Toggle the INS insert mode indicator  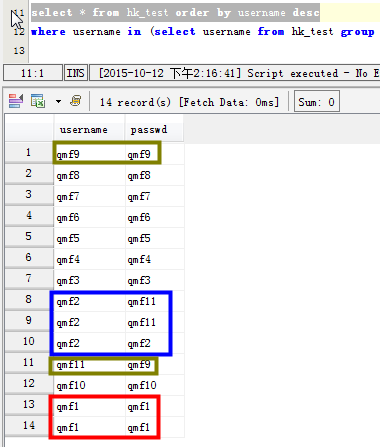coord(76,73)
